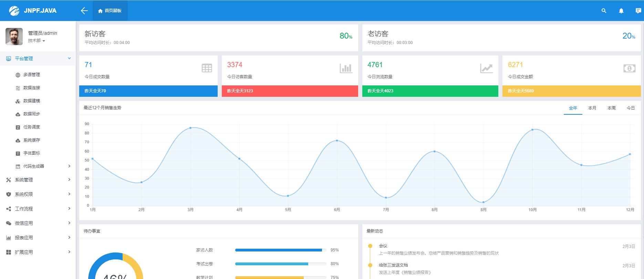
Task: Click the 考试出卷 progress bar
Action: 281,264
